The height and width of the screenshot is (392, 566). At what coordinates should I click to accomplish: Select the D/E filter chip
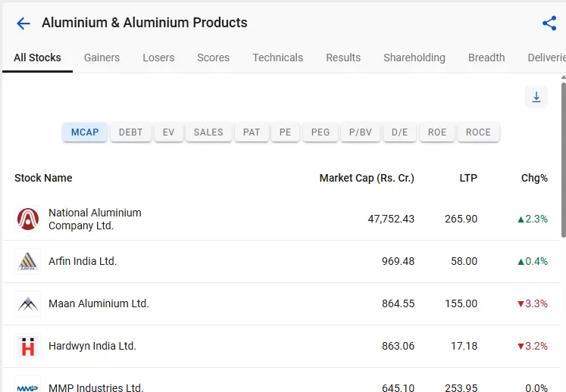point(399,132)
